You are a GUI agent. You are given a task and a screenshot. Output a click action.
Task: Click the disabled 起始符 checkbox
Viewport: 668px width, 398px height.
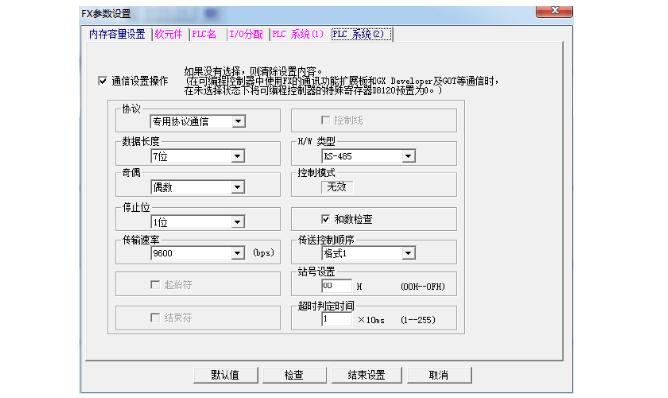pos(155,284)
